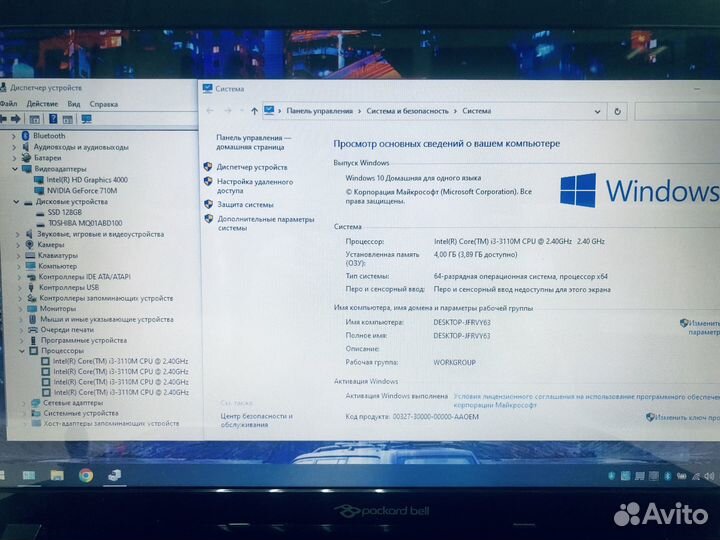Open Центр безопасности и обслуживания link
This screenshot has width=720, height=540.
[x=256, y=420]
